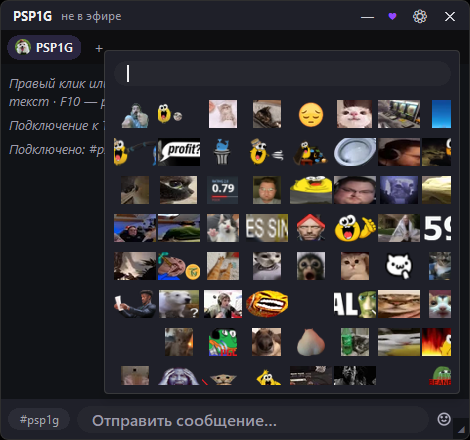The image size is (470, 440).
Task: Open the settings gear icon
Action: pos(420,16)
